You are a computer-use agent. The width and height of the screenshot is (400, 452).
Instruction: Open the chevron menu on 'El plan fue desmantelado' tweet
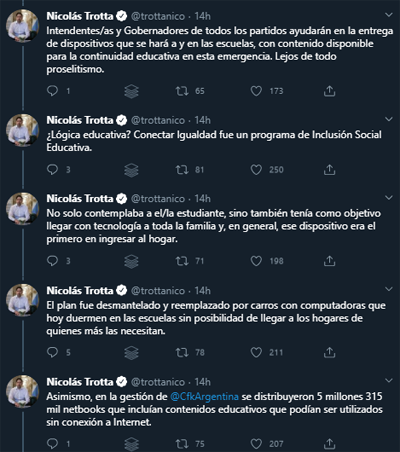tap(389, 289)
